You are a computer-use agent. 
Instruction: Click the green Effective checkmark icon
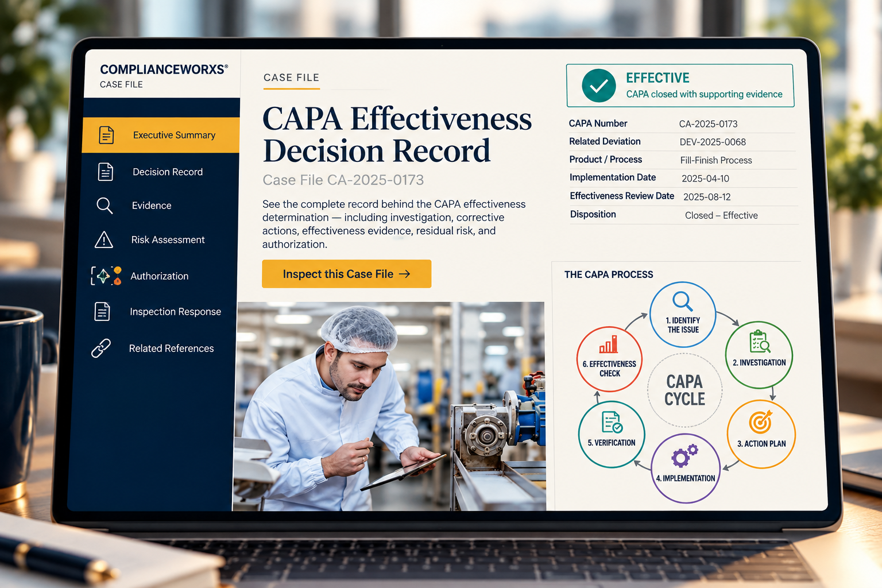point(599,86)
